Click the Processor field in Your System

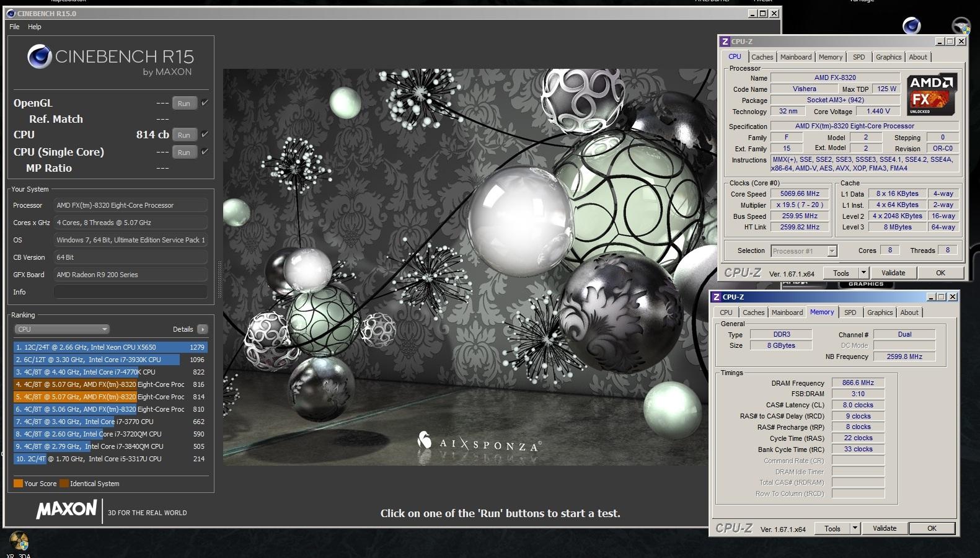pyautogui.click(x=130, y=205)
